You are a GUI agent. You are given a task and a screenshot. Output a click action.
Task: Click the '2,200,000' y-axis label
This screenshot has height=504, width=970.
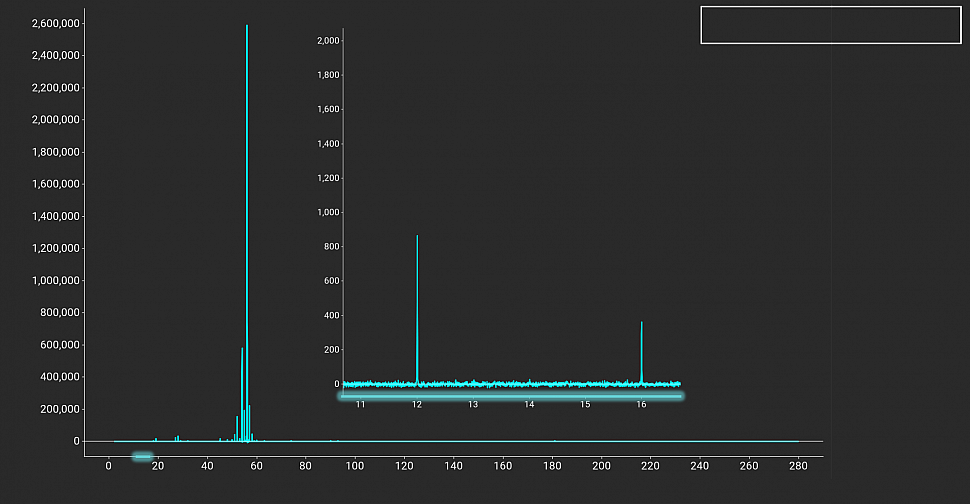pyautogui.click(x=56, y=88)
